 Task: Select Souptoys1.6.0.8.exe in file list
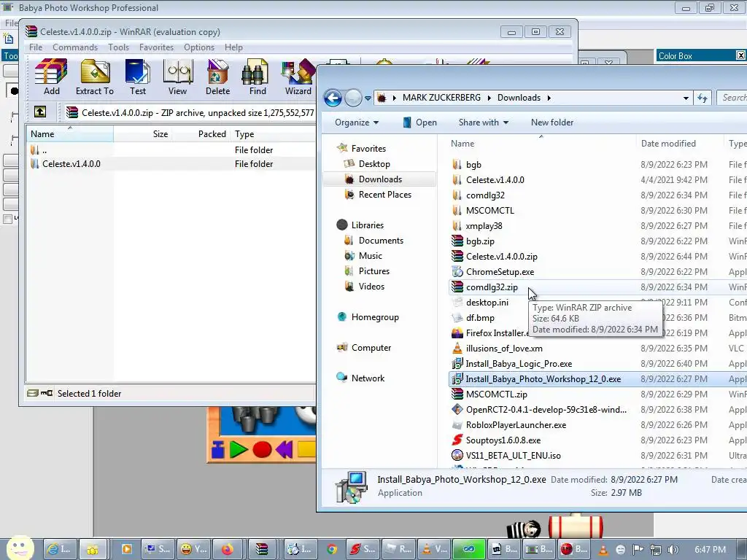(503, 440)
